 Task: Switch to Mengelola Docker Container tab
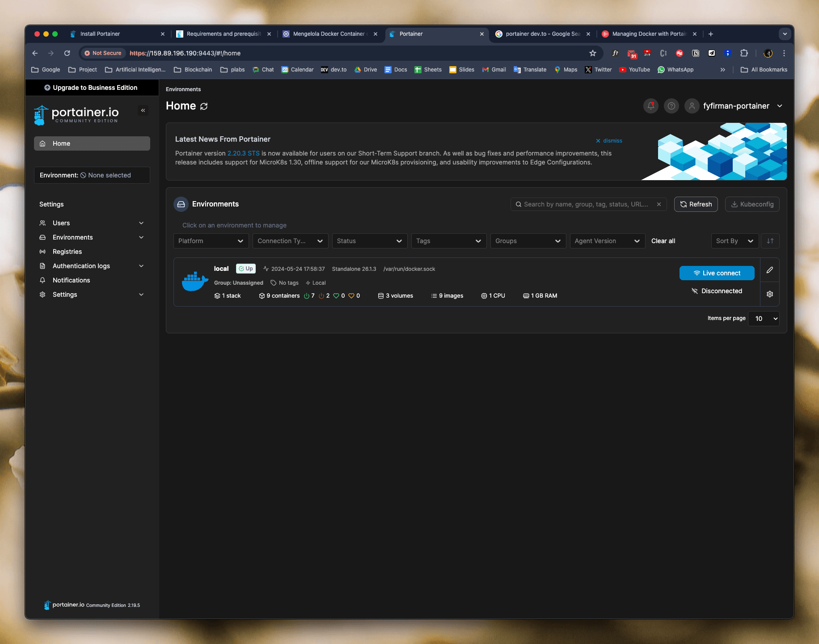(330, 34)
